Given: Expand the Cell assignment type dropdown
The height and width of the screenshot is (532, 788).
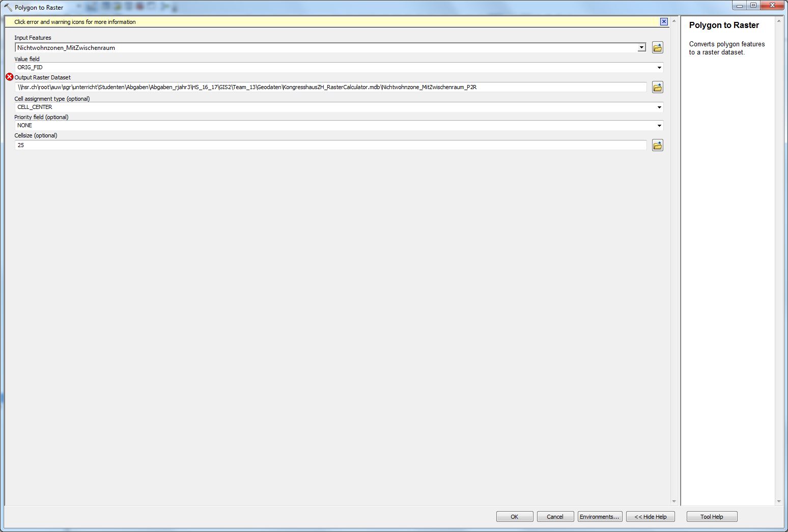Looking at the screenshot, I should tap(659, 107).
